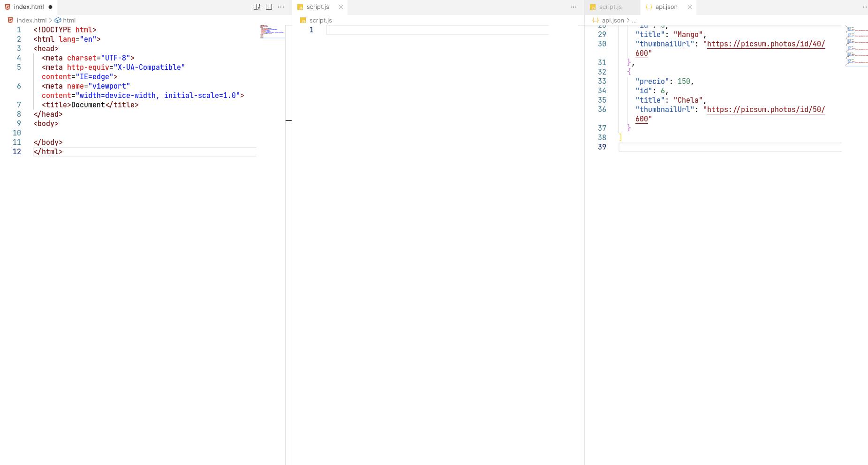
Task: Click the HTML5 file icon on index.html tab
Action: pyautogui.click(x=8, y=7)
